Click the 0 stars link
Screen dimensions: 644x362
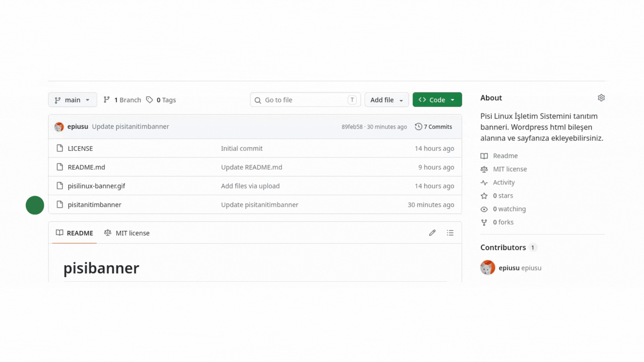[x=503, y=196]
